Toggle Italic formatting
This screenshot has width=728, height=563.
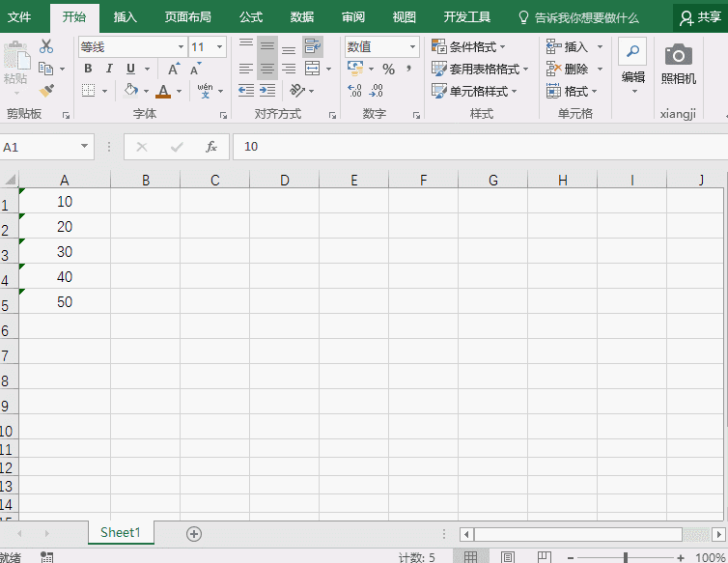[x=109, y=69]
